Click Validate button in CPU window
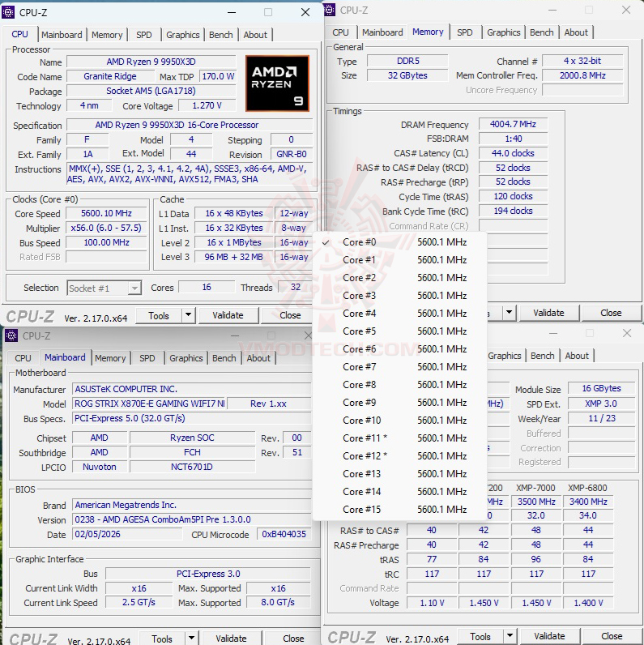 pos(228,315)
